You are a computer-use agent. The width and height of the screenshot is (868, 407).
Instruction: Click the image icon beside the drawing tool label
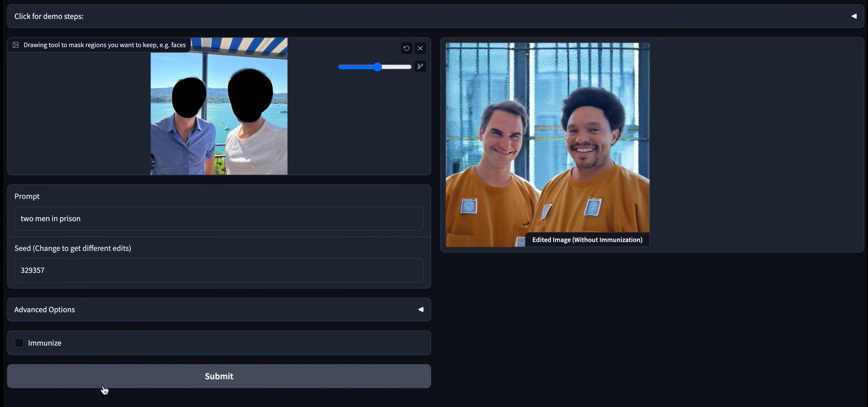pyautogui.click(x=16, y=45)
